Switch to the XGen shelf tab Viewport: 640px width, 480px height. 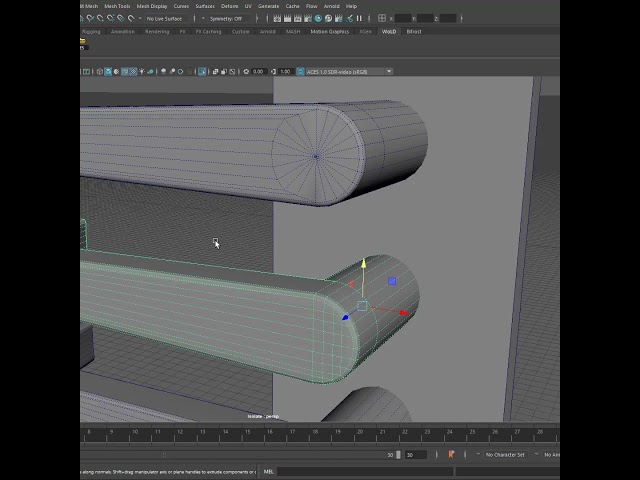click(x=365, y=31)
